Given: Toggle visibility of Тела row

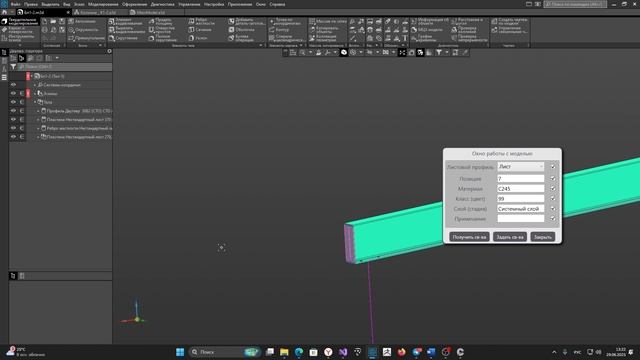Looking at the screenshot, I should coord(13,102).
